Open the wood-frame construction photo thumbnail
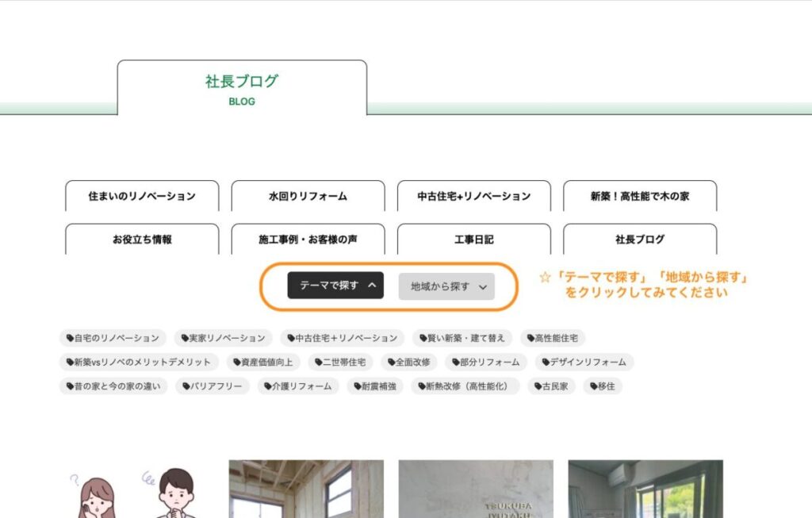812x518 pixels. 306,489
